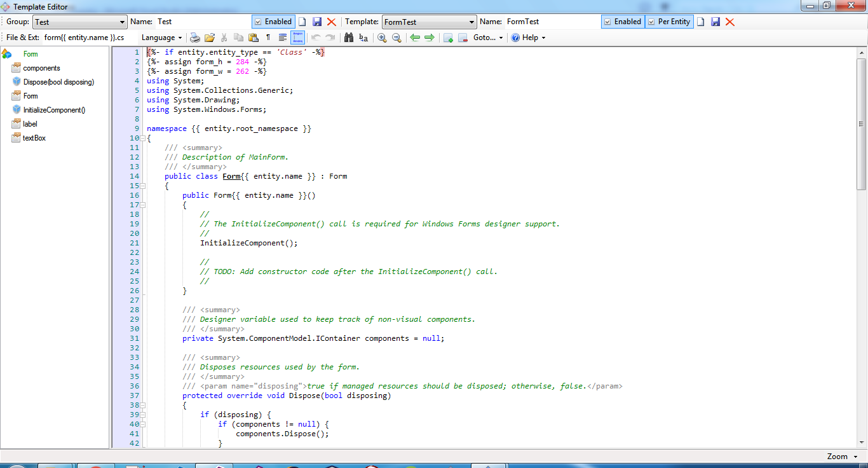Click 'using System.Drawing;' on line 6

coord(193,100)
